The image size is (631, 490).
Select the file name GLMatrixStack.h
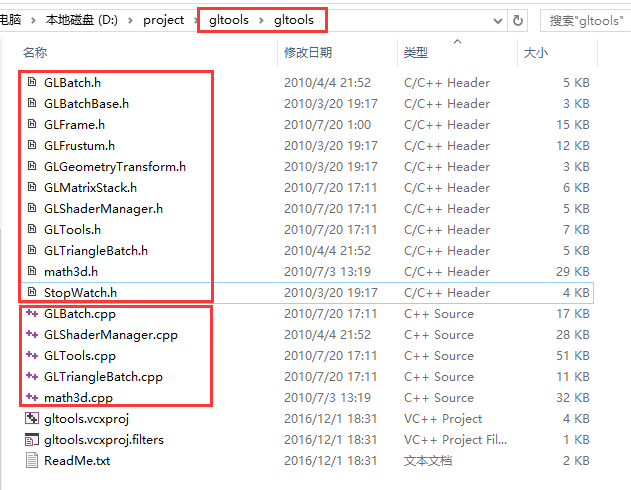[x=91, y=187]
